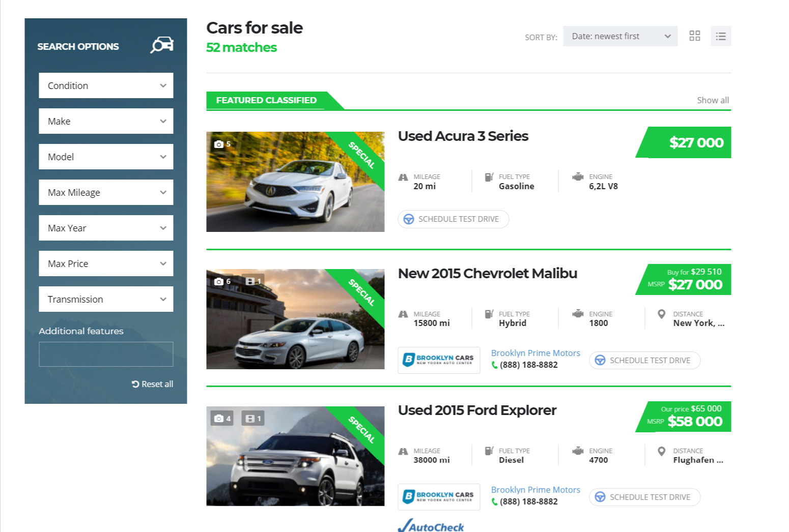Expand the Max Price dropdown
789x532 pixels.
tap(106, 263)
